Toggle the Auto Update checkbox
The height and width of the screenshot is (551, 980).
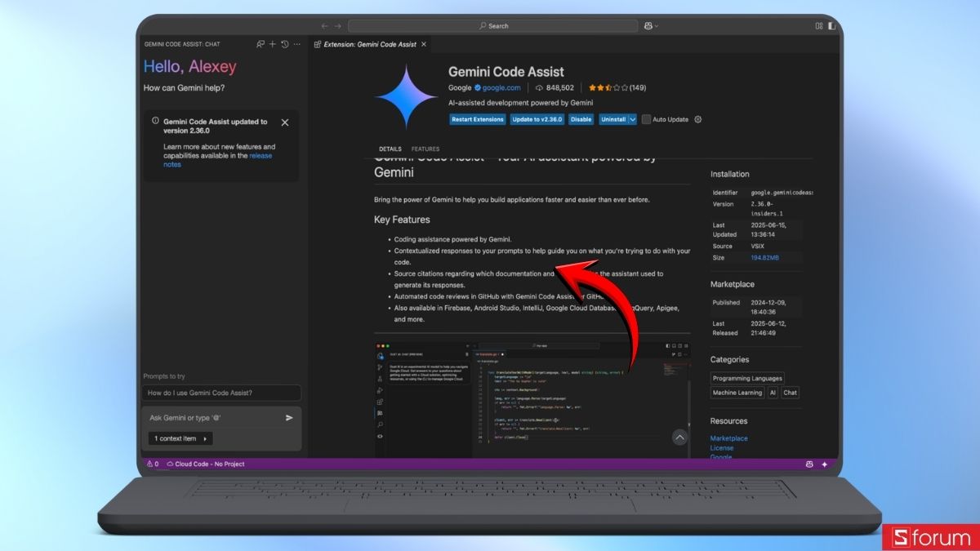pos(646,119)
